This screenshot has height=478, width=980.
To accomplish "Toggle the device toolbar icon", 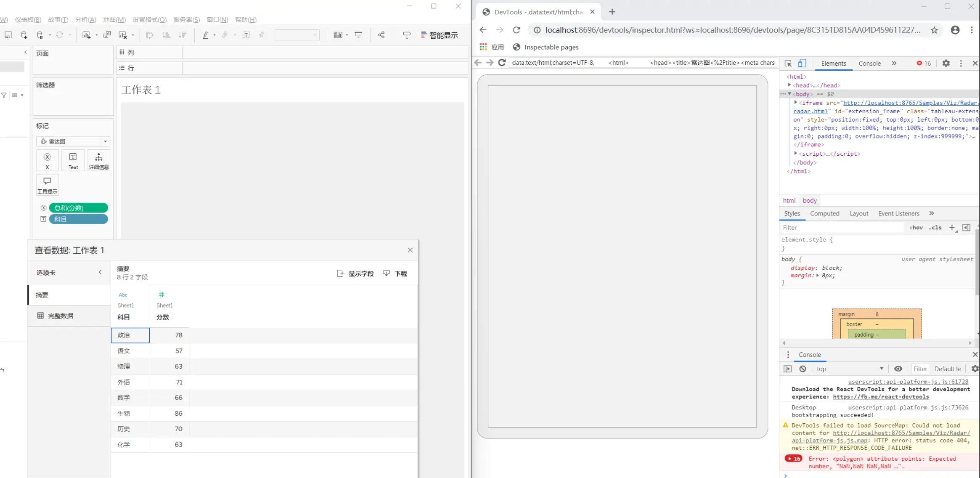I will pos(802,63).
